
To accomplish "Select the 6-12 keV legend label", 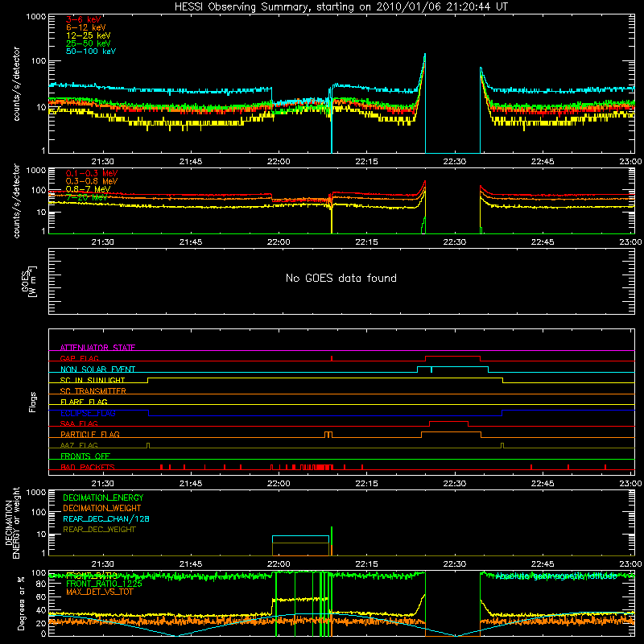I will click(86, 27).
